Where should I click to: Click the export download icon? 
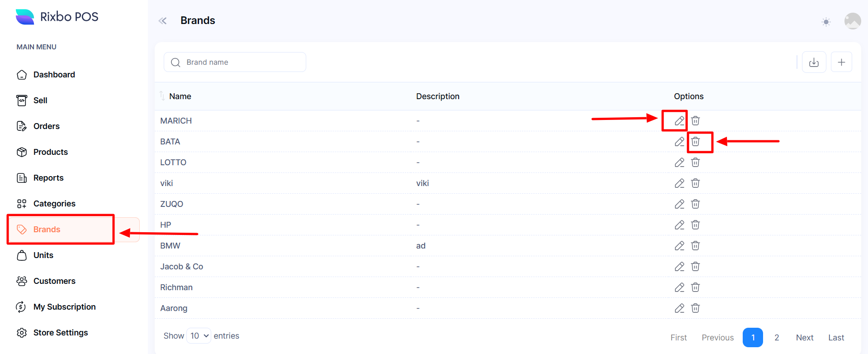tap(814, 62)
